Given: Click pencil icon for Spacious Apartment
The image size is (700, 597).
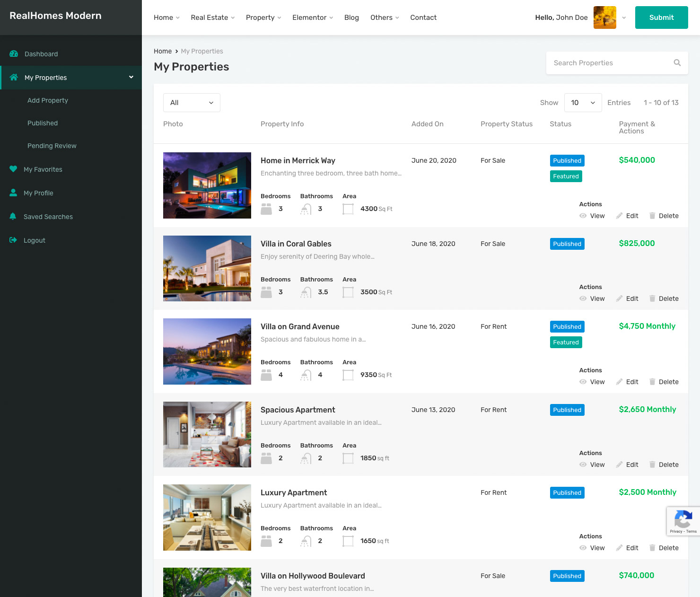Looking at the screenshot, I should [620, 465].
